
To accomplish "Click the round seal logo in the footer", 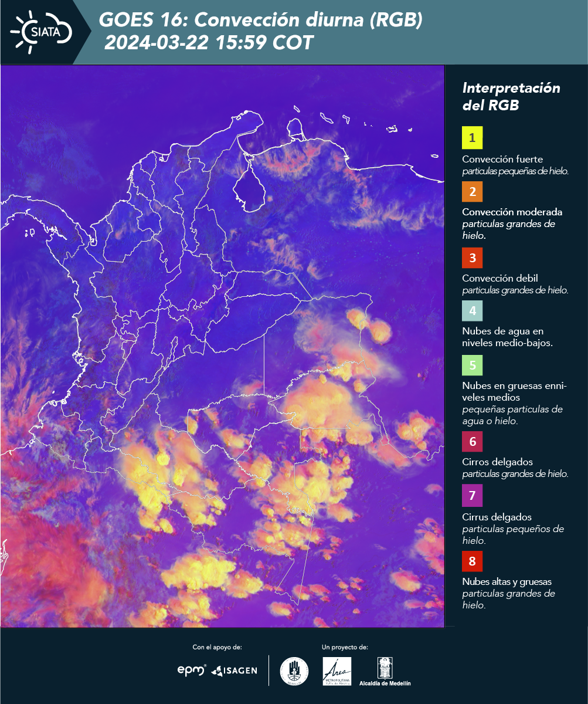I will tap(294, 671).
